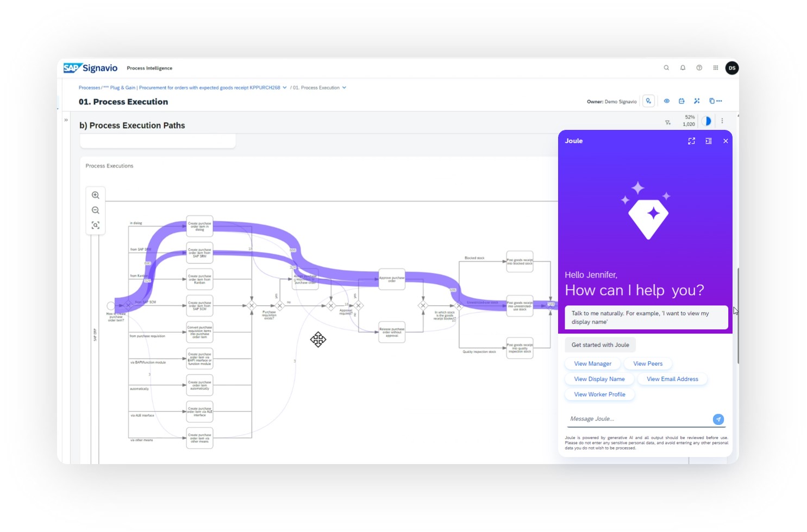Click 'Create purchase order item automatically' node
The height and width of the screenshot is (532, 807).
tap(200, 385)
